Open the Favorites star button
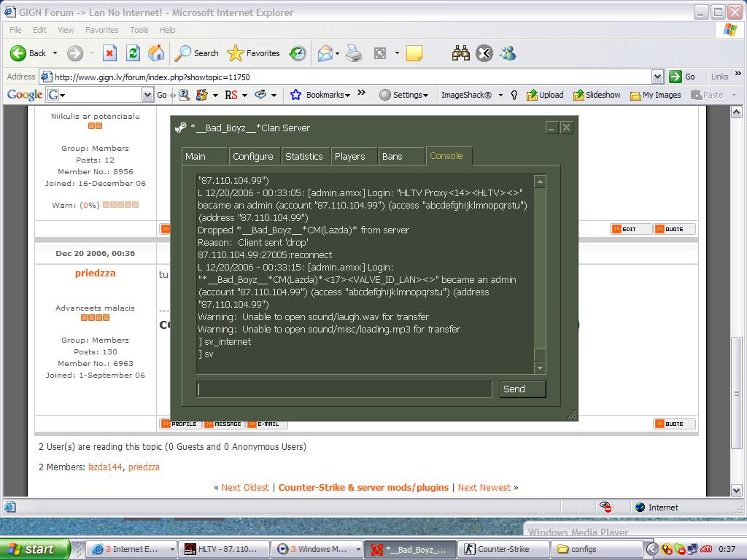This screenshot has height=560, width=747. (253, 53)
